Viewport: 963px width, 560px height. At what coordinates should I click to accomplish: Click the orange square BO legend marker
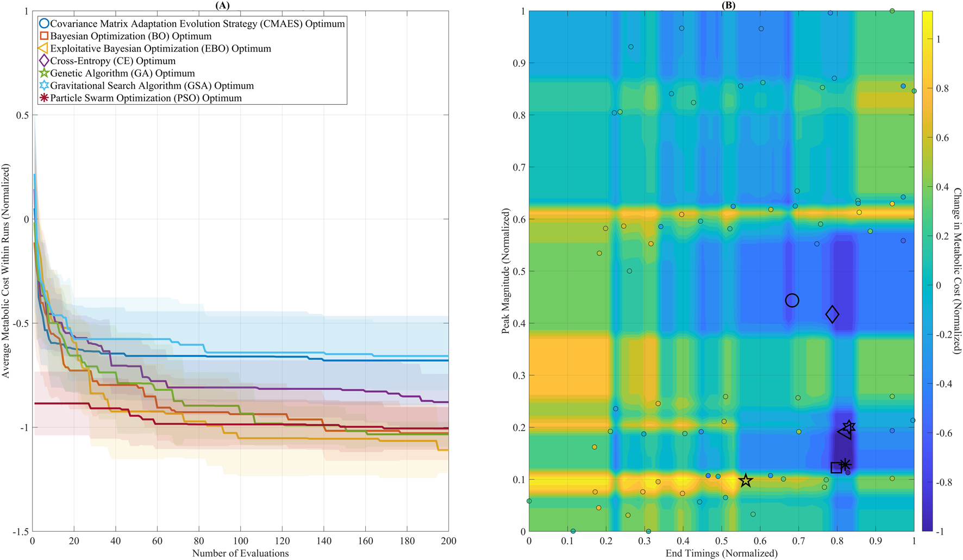tap(45, 36)
